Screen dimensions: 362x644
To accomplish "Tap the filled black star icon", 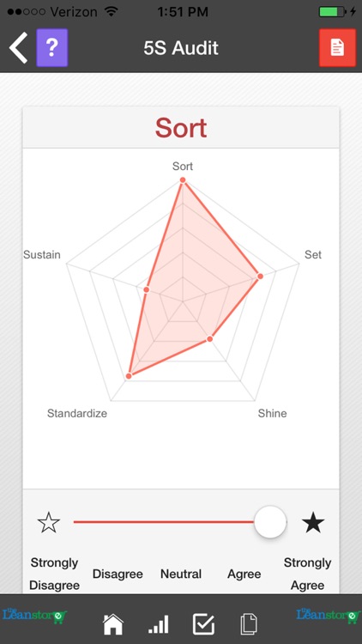I will 313,522.
